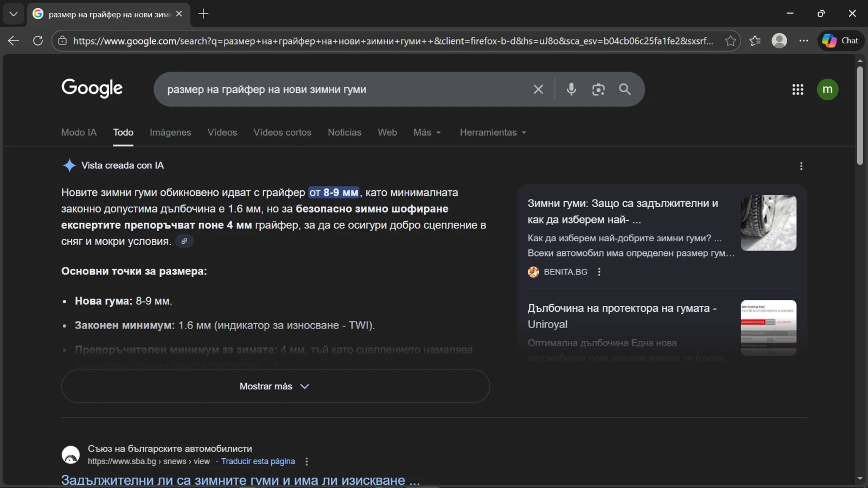Bookmark this page with star icon
The height and width of the screenshot is (488, 868).
tap(730, 41)
